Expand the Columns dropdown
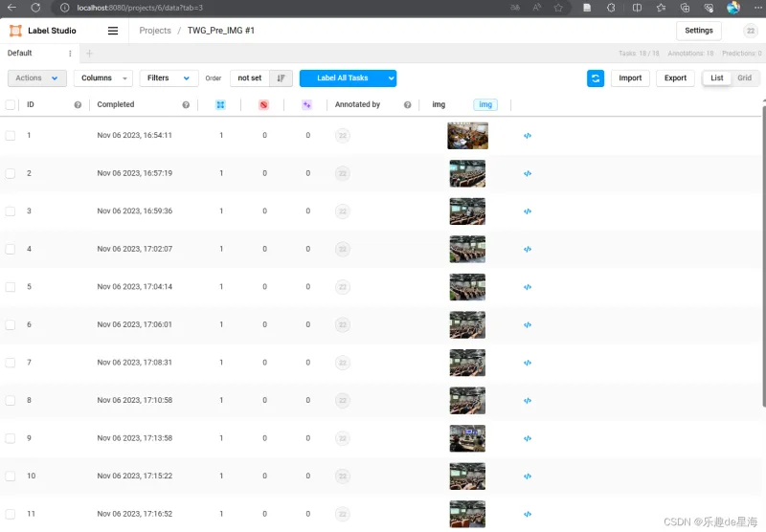This screenshot has width=766, height=532. pos(103,78)
